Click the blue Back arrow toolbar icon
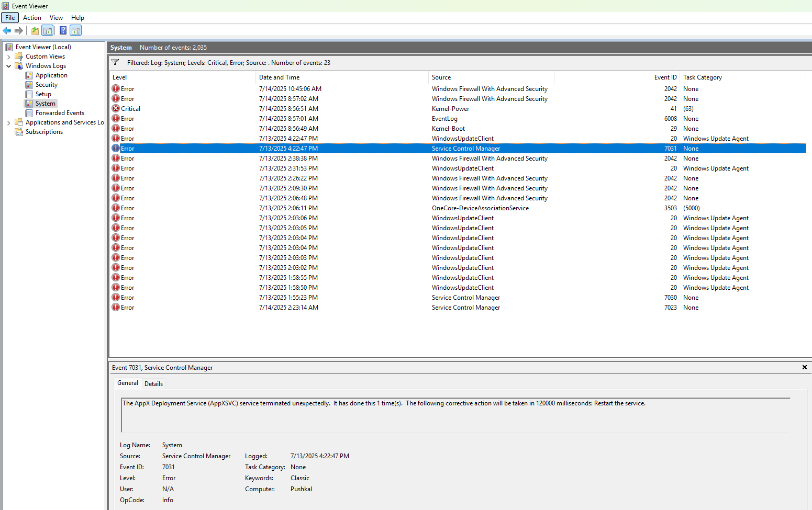812x510 pixels. (7, 30)
